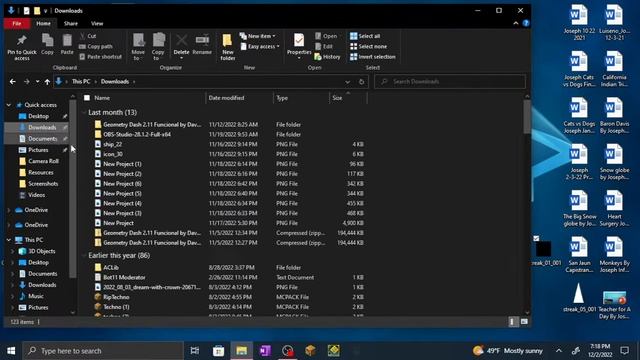The height and width of the screenshot is (360, 640).
Task: Collapse the ribbon with the chevron
Action: point(516,23)
